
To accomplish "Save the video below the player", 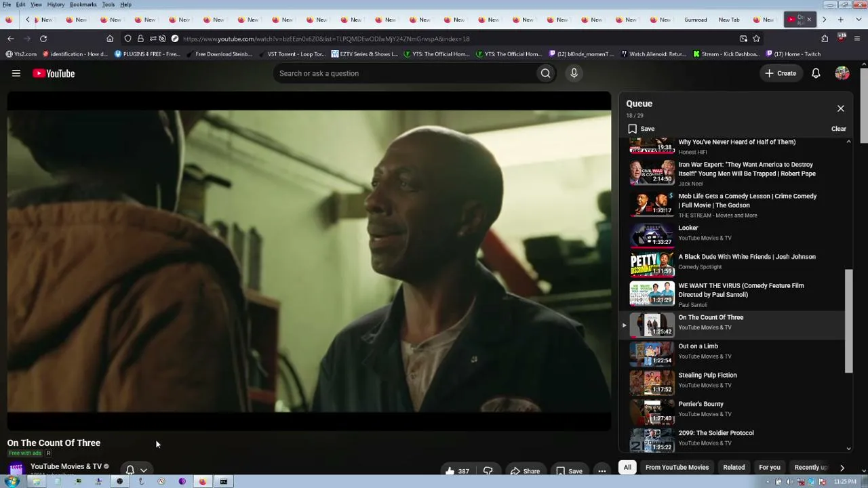I will click(x=569, y=471).
